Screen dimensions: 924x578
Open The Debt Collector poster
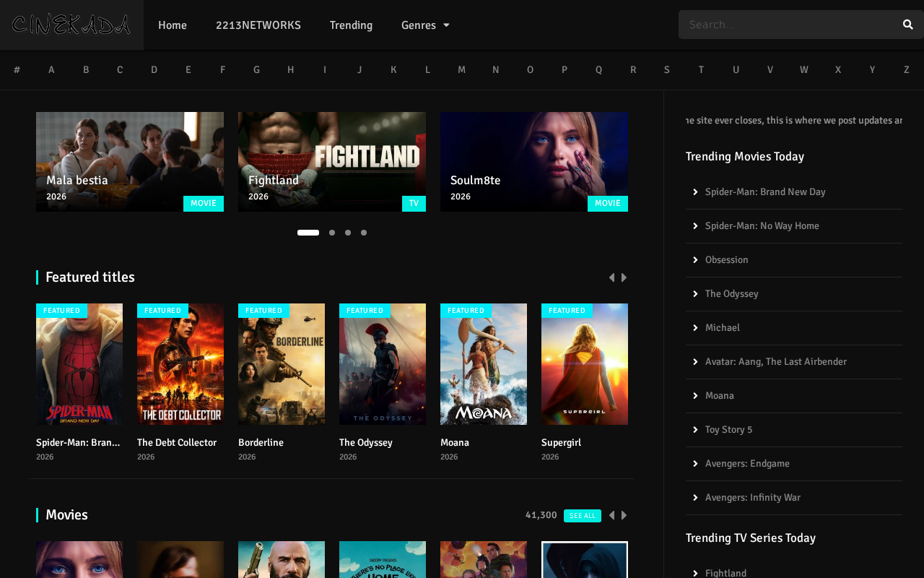pos(180,364)
